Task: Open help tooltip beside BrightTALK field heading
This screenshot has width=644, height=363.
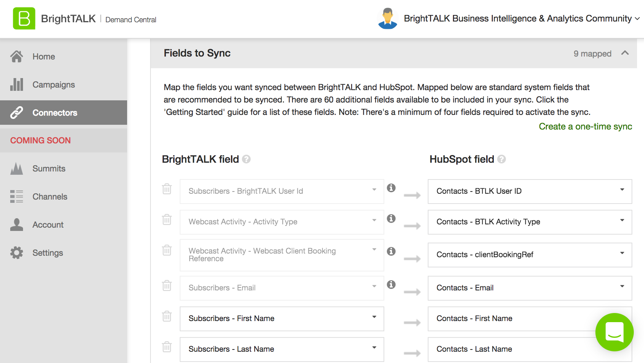Action: (x=247, y=159)
